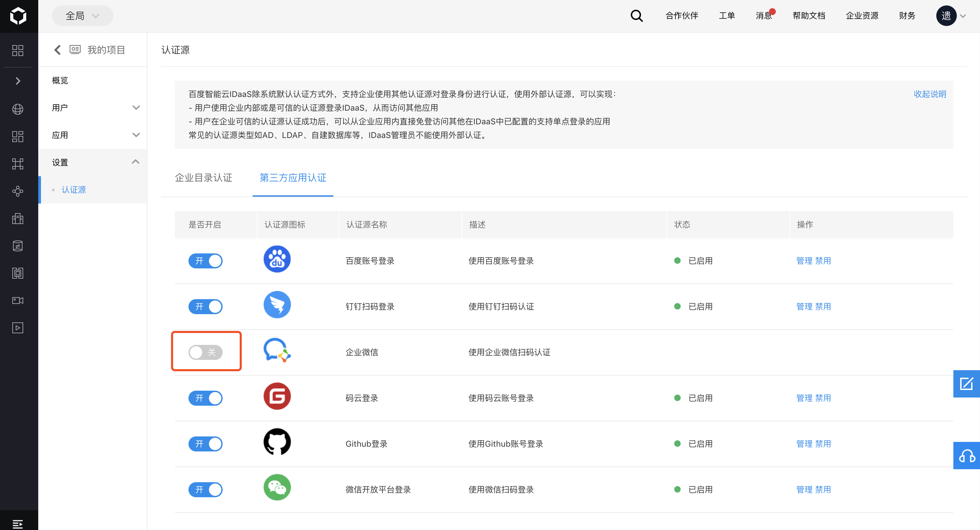This screenshot has width=980, height=530.
Task: Open 财务 in top menu
Action: pos(907,16)
